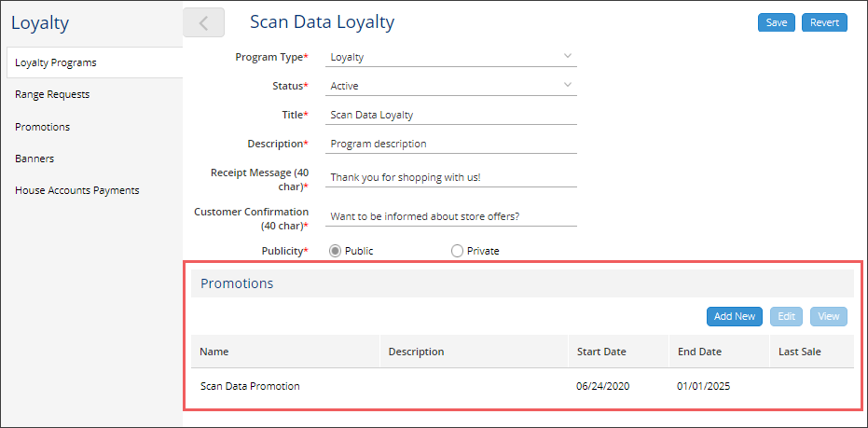
Task: Click the Description text field
Action: (451, 144)
